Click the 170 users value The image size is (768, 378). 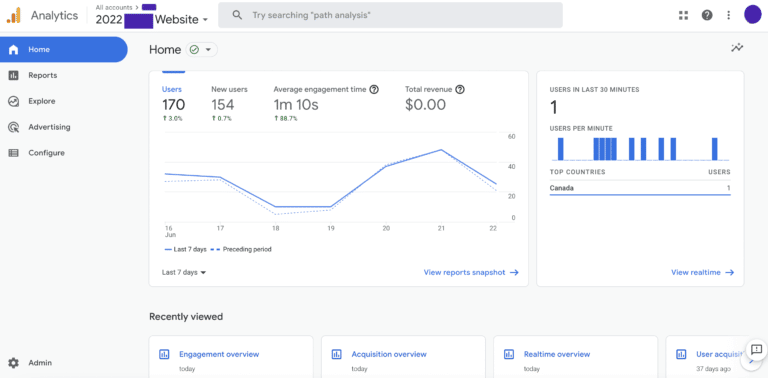173,105
